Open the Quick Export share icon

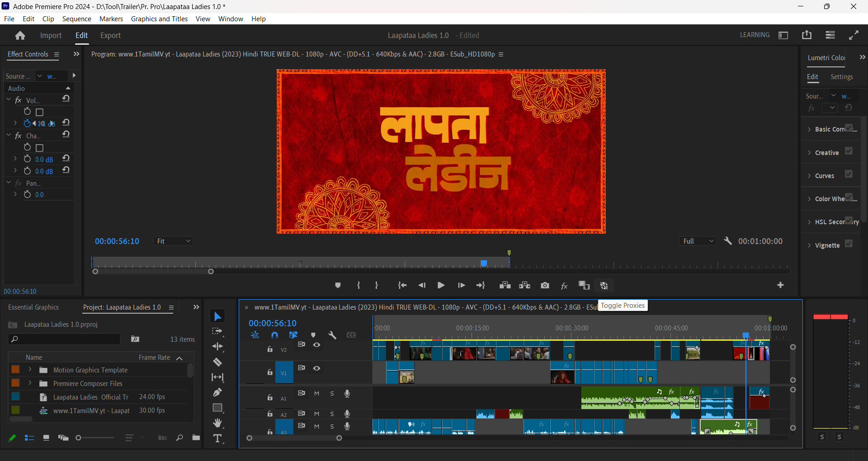coord(807,35)
